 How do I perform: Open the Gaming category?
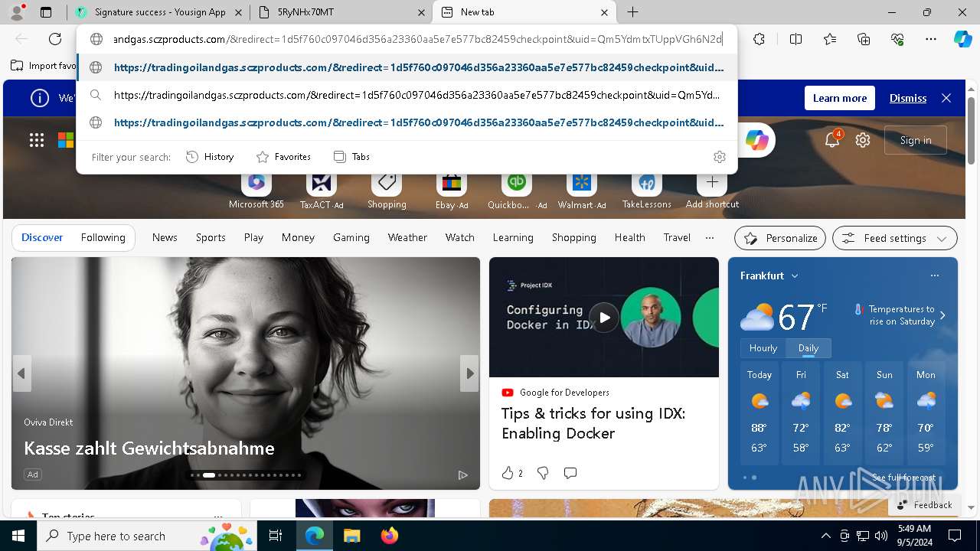(x=351, y=238)
